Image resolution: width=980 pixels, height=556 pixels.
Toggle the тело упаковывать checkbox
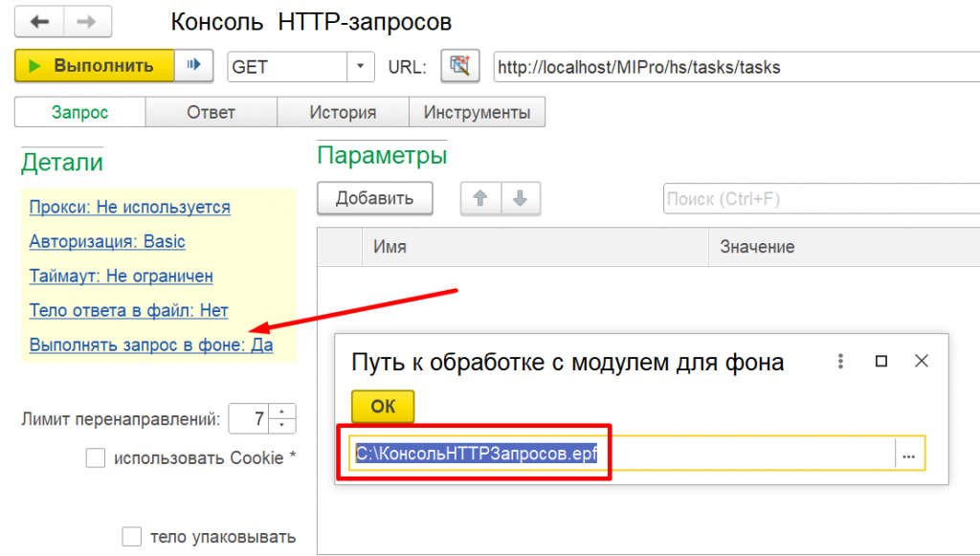point(132,537)
